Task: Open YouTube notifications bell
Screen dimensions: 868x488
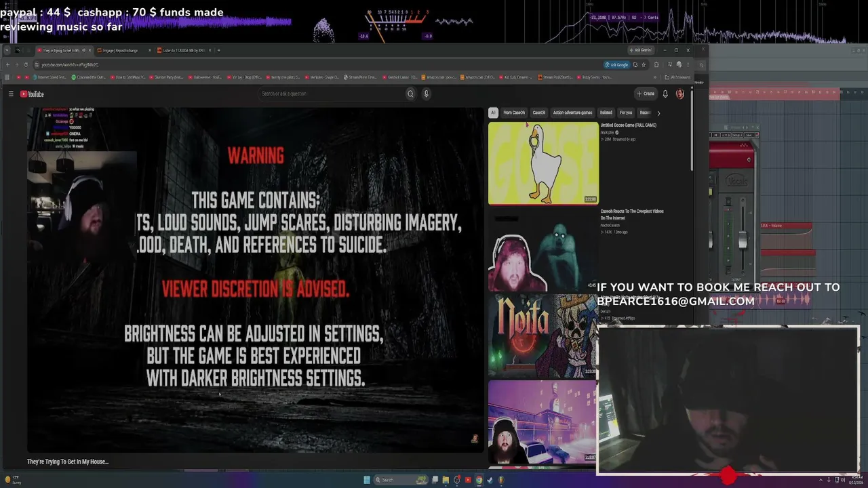Action: 665,94
